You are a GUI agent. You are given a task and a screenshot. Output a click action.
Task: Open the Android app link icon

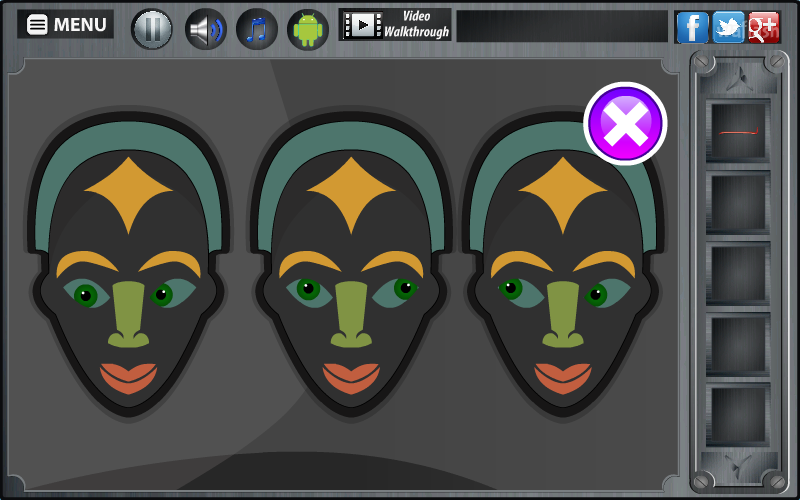pos(308,29)
